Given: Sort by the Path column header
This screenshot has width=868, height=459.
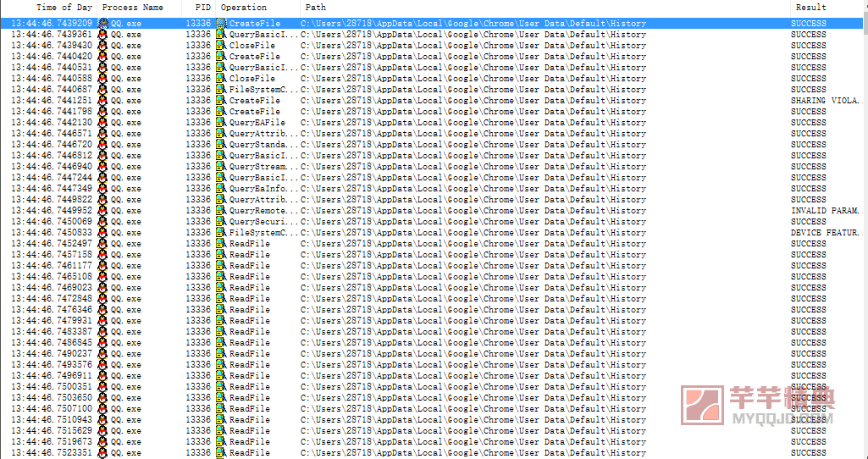Looking at the screenshot, I should pos(545,8).
